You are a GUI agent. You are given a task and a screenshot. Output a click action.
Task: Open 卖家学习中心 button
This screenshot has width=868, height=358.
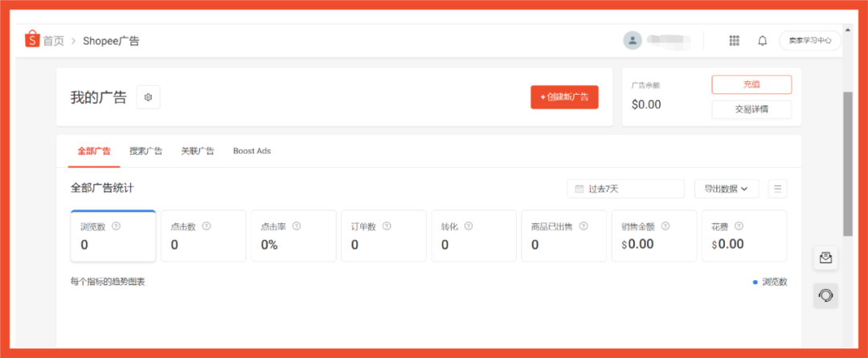(810, 40)
